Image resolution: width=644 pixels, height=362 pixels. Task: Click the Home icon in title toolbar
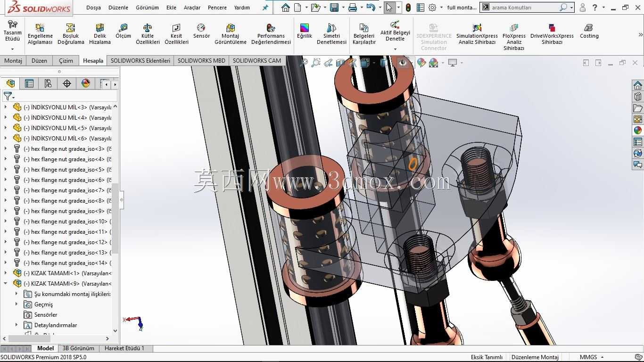click(285, 8)
